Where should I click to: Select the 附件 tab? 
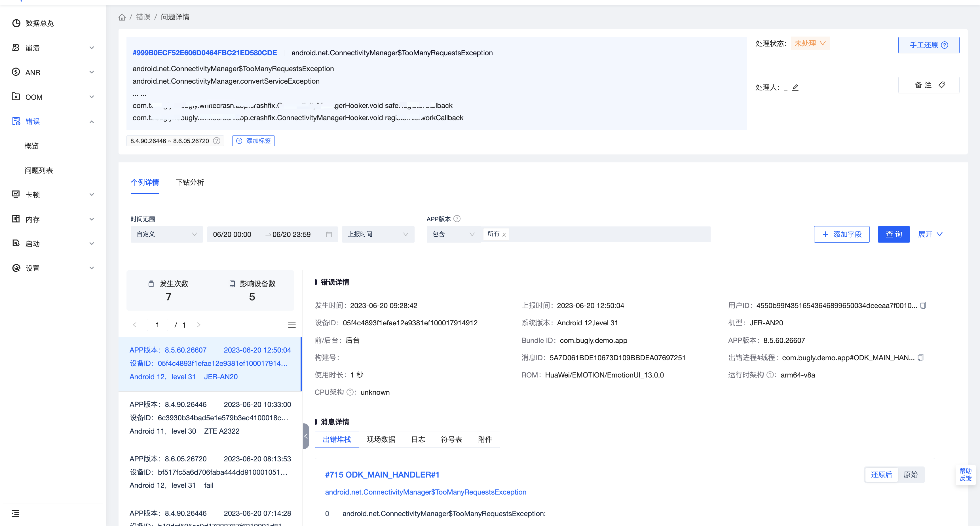coord(485,440)
